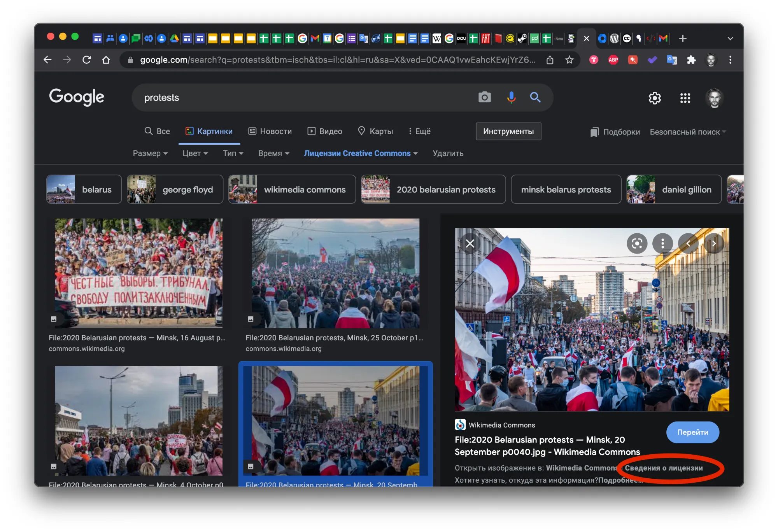Open Google settings gear icon
Image resolution: width=778 pixels, height=532 pixels.
point(655,98)
